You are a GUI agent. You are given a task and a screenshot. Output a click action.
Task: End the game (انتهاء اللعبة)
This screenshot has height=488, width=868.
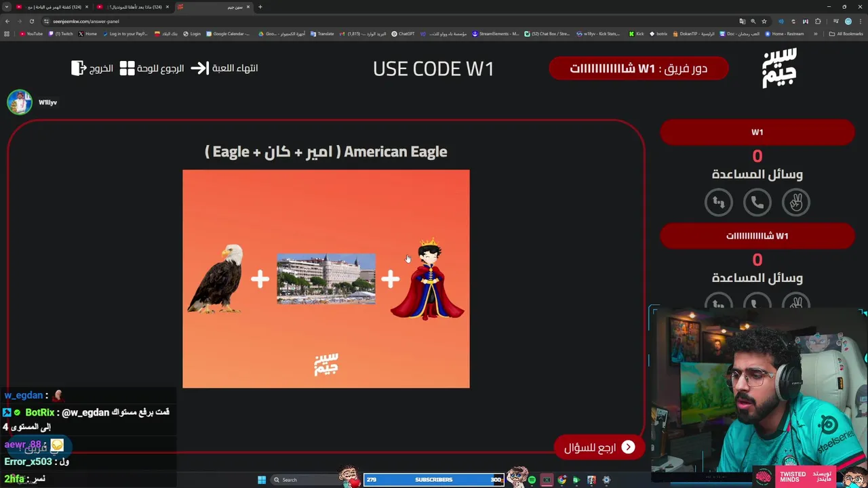pos(224,68)
